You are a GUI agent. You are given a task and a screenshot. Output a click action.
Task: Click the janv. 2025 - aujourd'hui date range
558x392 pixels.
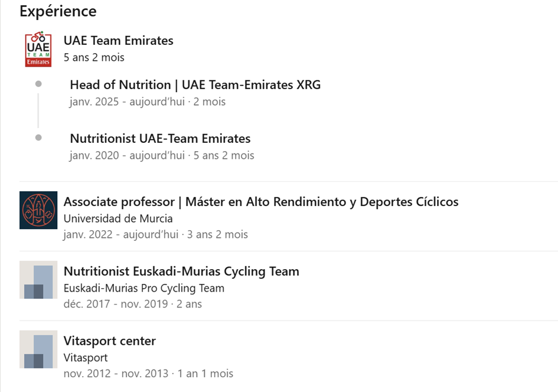pyautogui.click(x=128, y=102)
